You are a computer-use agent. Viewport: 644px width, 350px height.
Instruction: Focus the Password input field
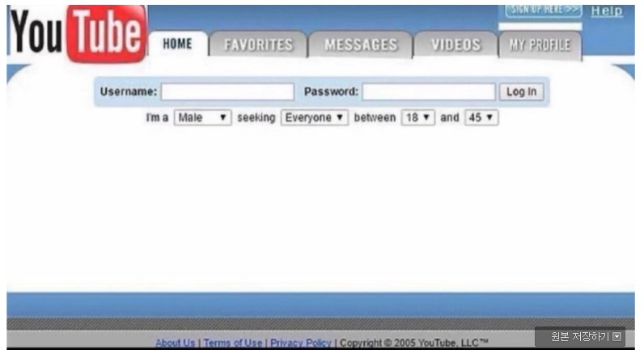(x=429, y=92)
